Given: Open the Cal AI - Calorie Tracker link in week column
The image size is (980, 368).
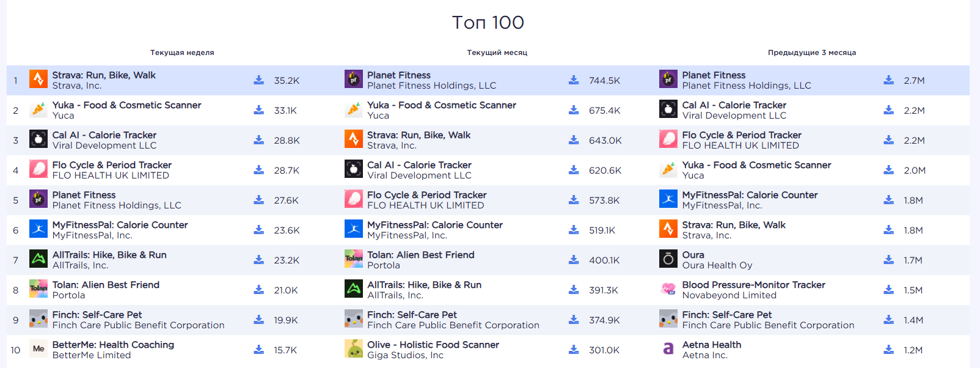Looking at the screenshot, I should point(104,135).
